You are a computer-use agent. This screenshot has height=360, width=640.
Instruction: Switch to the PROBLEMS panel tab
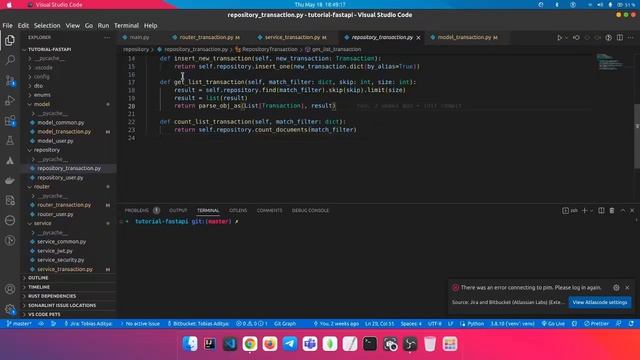click(x=137, y=211)
